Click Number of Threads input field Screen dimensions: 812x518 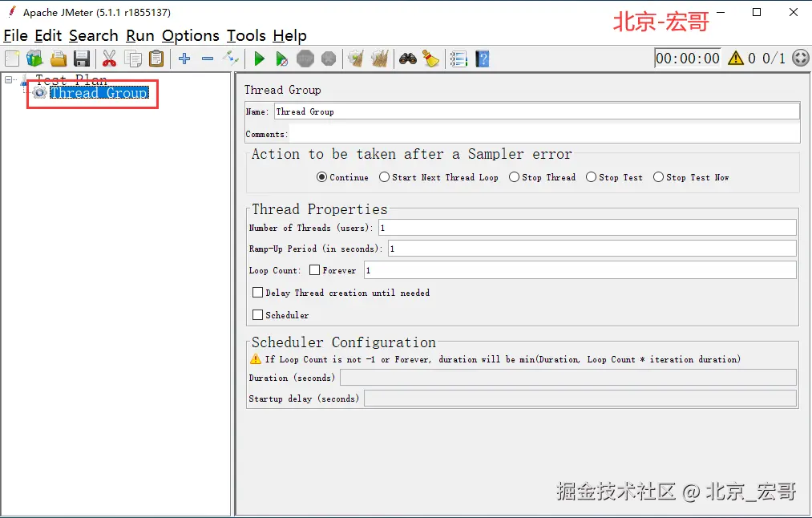click(x=588, y=228)
